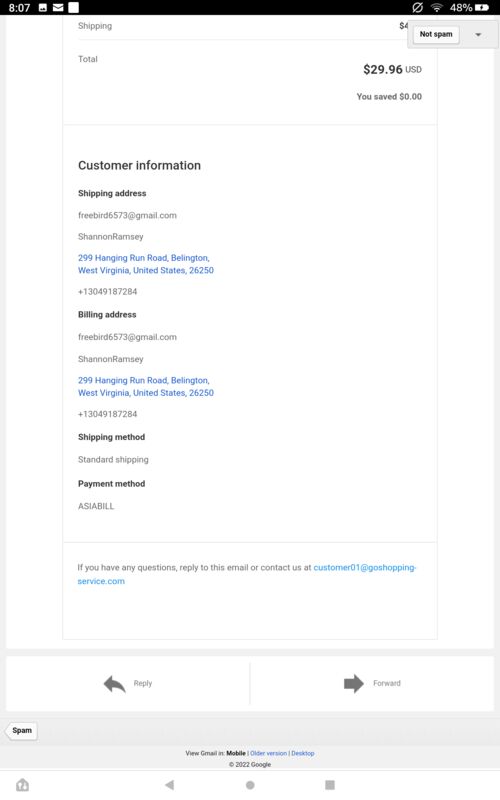The image size is (500, 800).
Task: Open the shipping address map link
Action: [x=145, y=264]
